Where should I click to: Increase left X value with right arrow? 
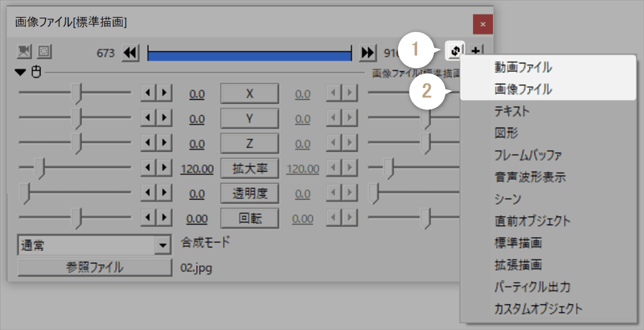click(164, 93)
